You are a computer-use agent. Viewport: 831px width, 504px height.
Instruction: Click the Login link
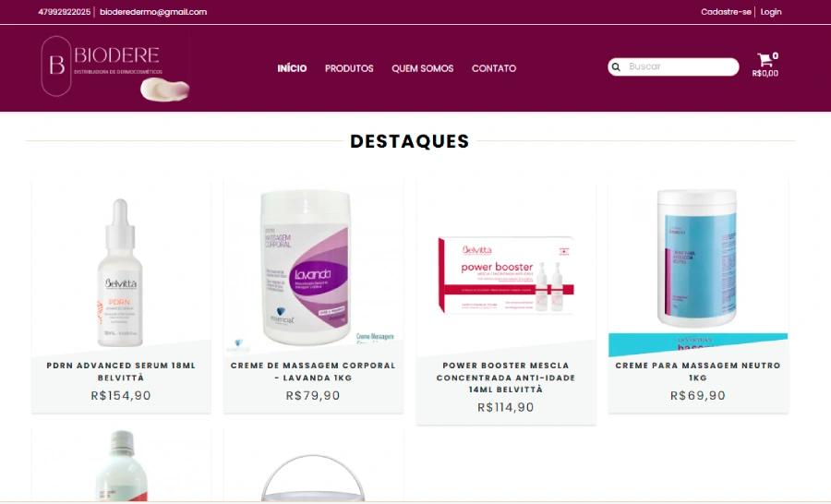(771, 12)
